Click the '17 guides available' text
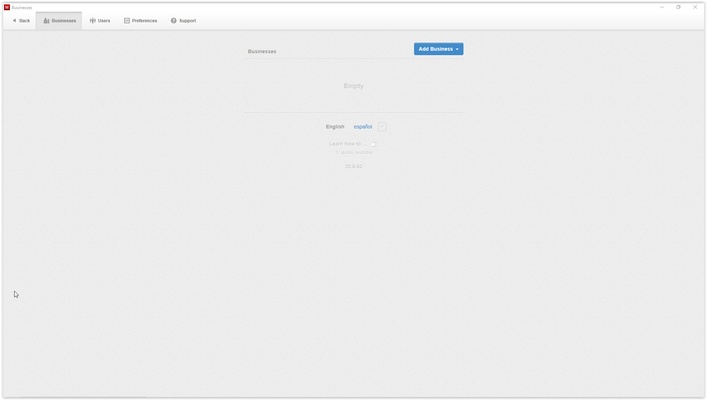This screenshot has height=400, width=707. pos(354,152)
